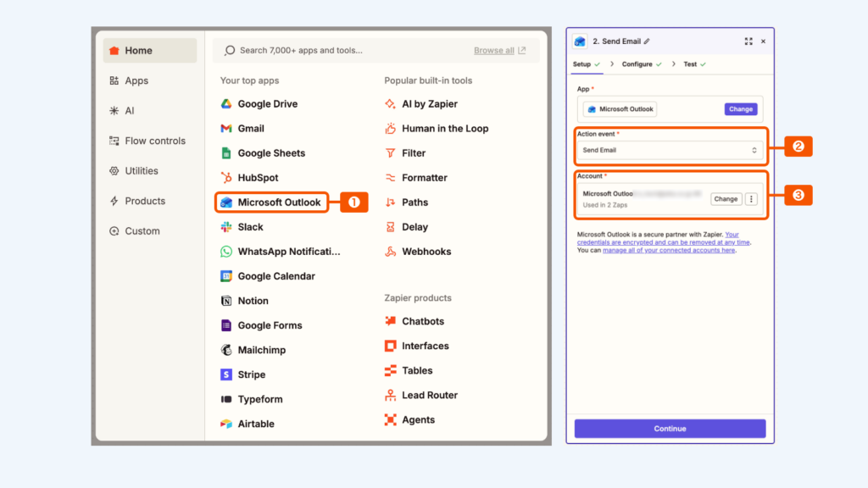This screenshot has width=868, height=488.
Task: Open the account three-dot options menu
Action: [x=750, y=199]
